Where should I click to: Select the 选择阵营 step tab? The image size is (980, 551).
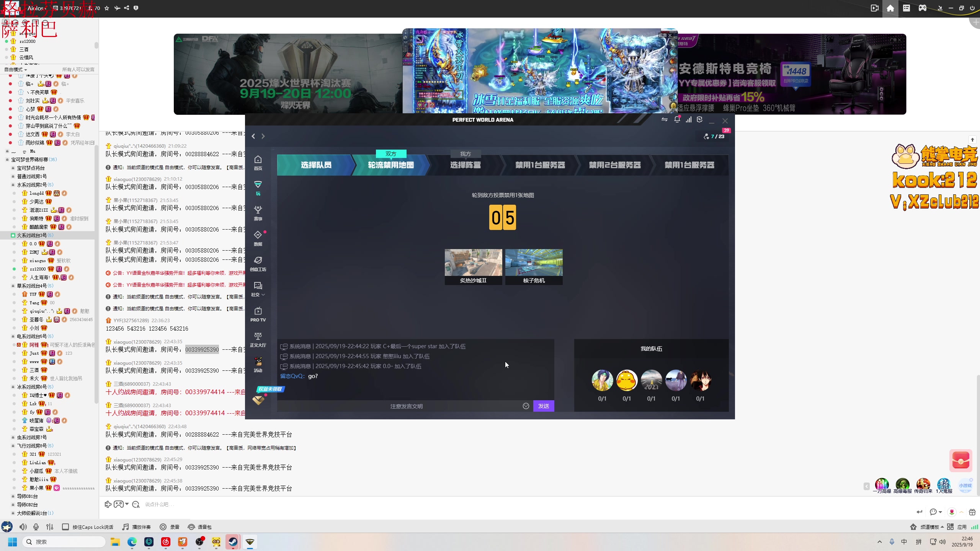(465, 165)
